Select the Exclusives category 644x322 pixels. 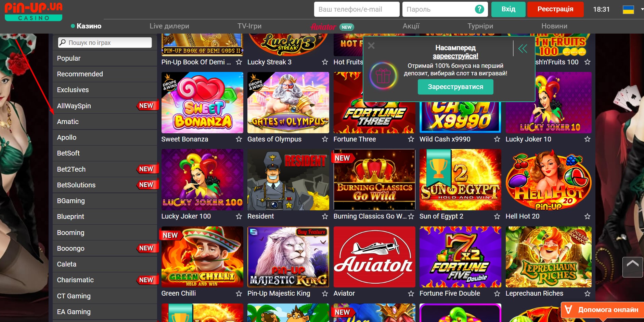[x=105, y=90]
